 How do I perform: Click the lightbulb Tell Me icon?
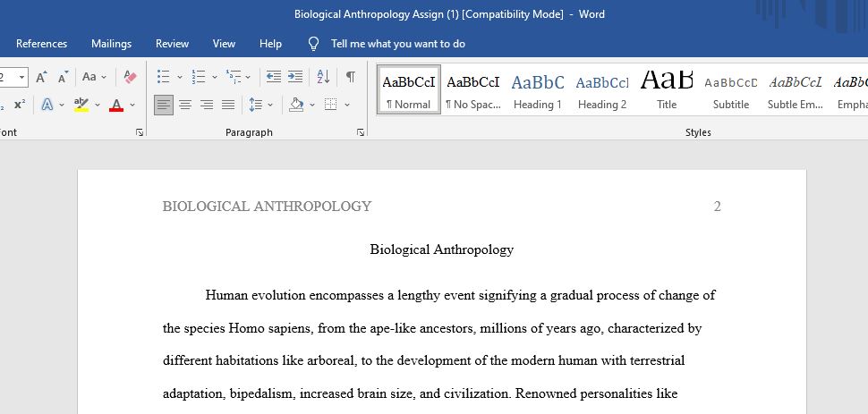point(313,44)
